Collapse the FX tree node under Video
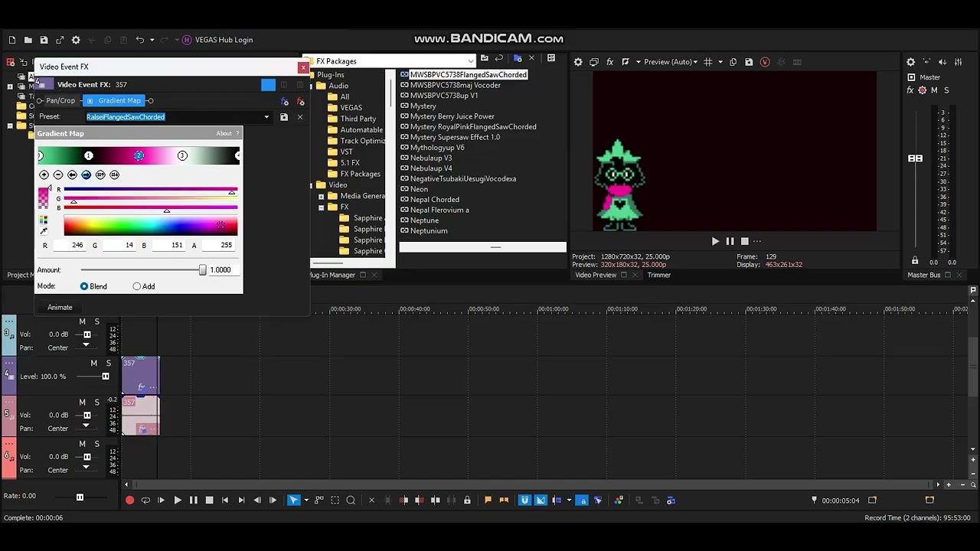This screenshot has width=980, height=551. (322, 207)
